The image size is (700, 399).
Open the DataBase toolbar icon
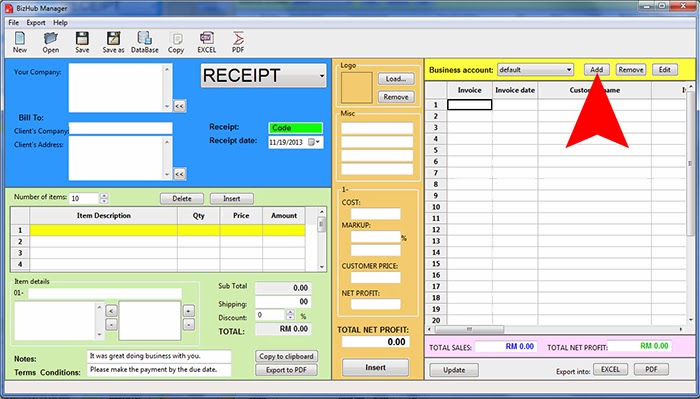(x=145, y=42)
